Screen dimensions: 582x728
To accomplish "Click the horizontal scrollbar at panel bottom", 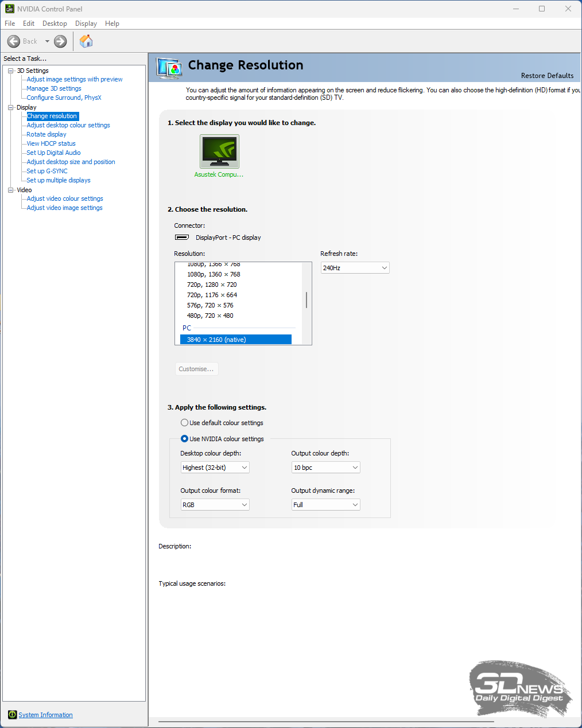I will 326,721.
